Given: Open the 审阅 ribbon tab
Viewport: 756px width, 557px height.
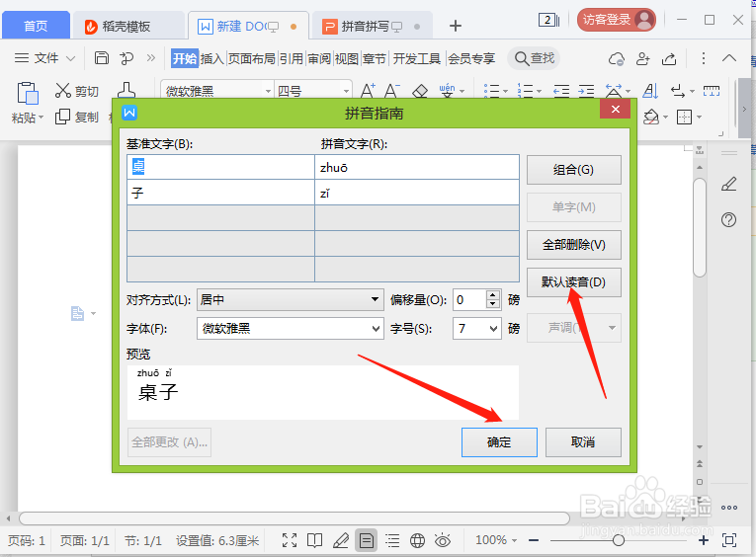Looking at the screenshot, I should click(319, 59).
